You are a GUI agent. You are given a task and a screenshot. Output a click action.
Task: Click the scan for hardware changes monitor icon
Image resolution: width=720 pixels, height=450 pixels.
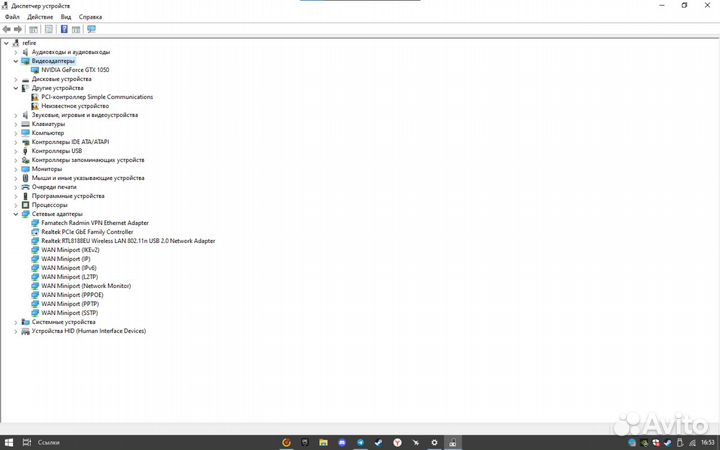click(x=91, y=29)
